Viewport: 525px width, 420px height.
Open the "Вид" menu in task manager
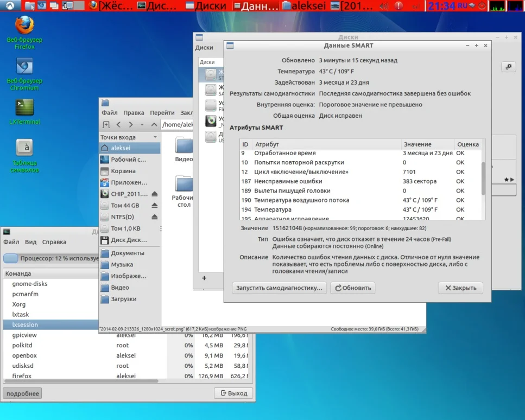coord(30,242)
